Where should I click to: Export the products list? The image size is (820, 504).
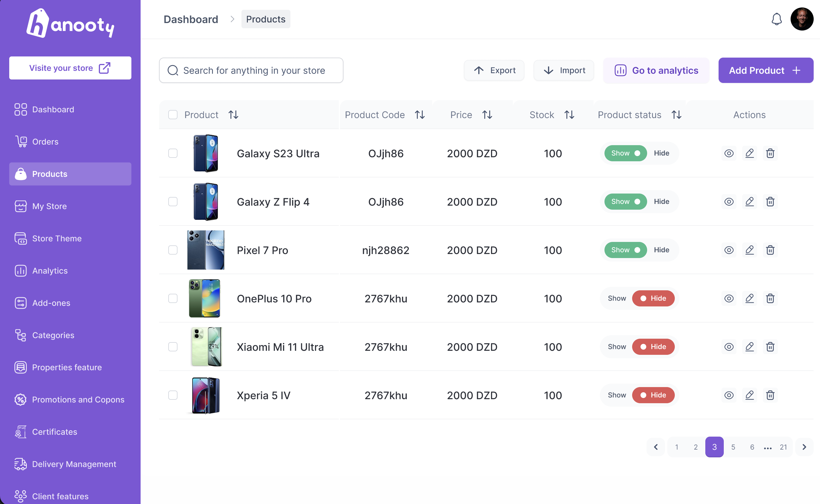(x=494, y=70)
